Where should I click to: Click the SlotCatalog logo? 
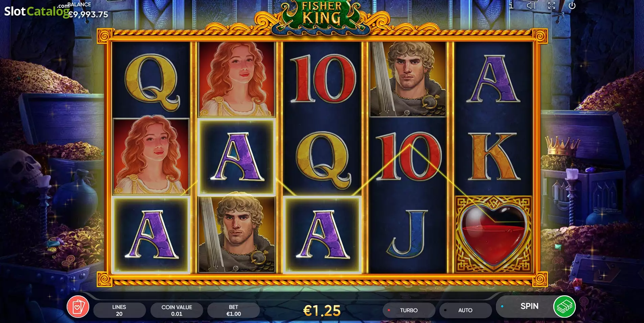click(x=37, y=11)
